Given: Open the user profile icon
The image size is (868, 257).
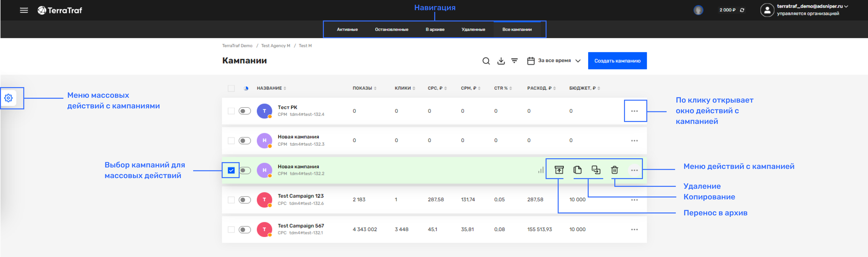Looking at the screenshot, I should (x=767, y=10).
